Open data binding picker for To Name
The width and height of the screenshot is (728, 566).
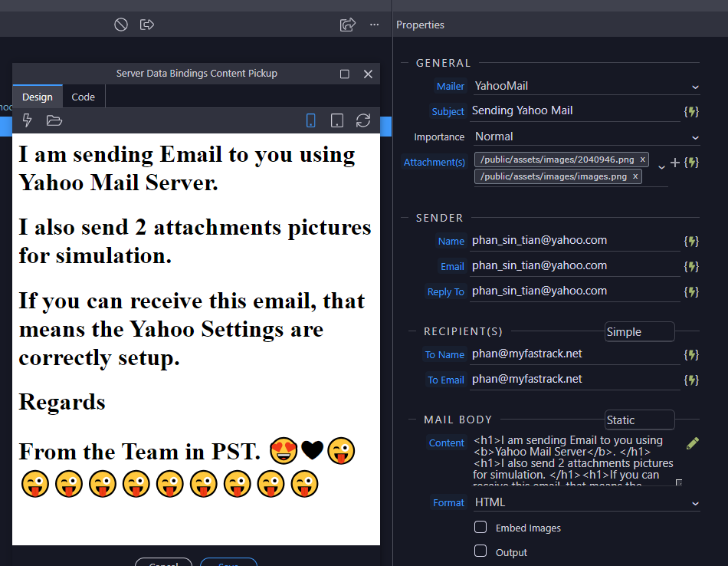pos(691,355)
